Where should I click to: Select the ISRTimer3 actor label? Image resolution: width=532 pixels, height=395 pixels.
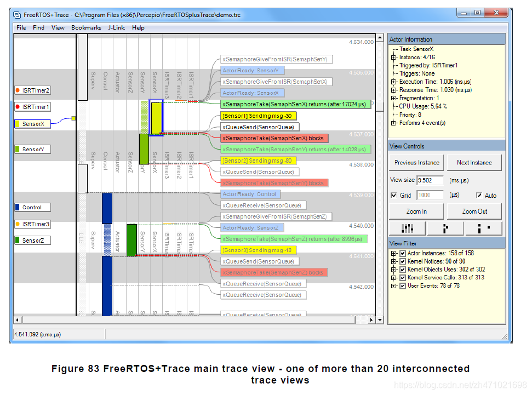pyautogui.click(x=32, y=224)
